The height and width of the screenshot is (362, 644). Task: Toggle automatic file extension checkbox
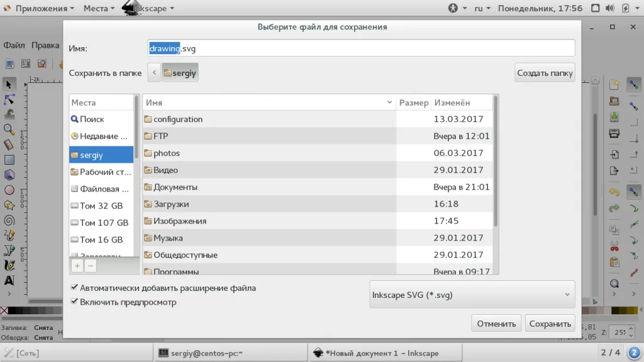coord(74,287)
